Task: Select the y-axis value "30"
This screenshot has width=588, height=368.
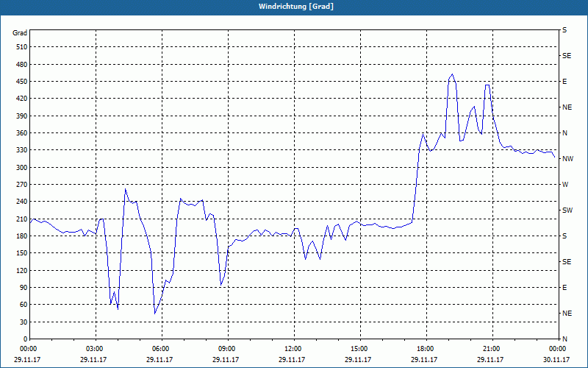Action: [24, 322]
